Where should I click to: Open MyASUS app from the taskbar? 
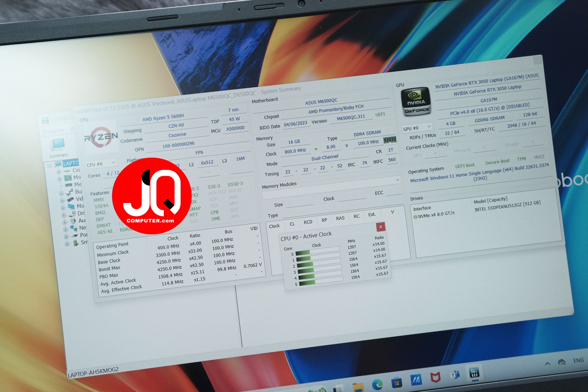416,380
